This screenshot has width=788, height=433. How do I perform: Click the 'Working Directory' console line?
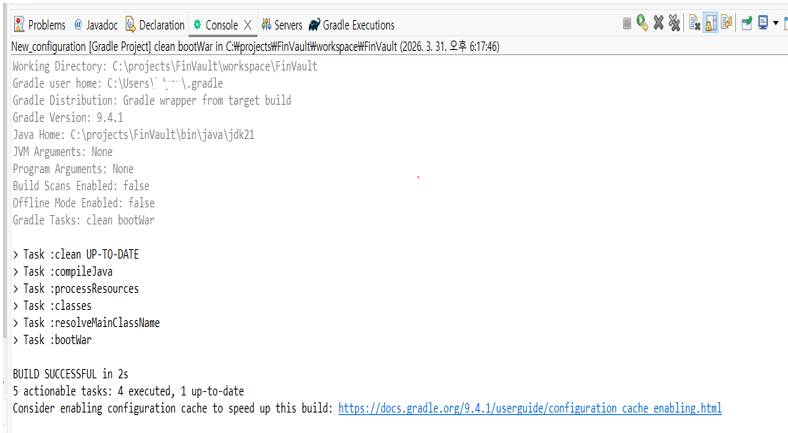click(165, 66)
